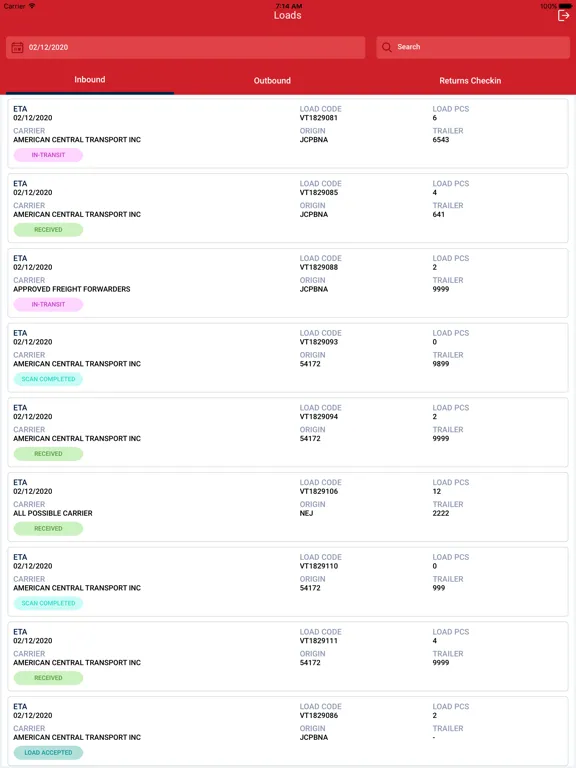Tap the magnifying glass search icon

[386, 47]
